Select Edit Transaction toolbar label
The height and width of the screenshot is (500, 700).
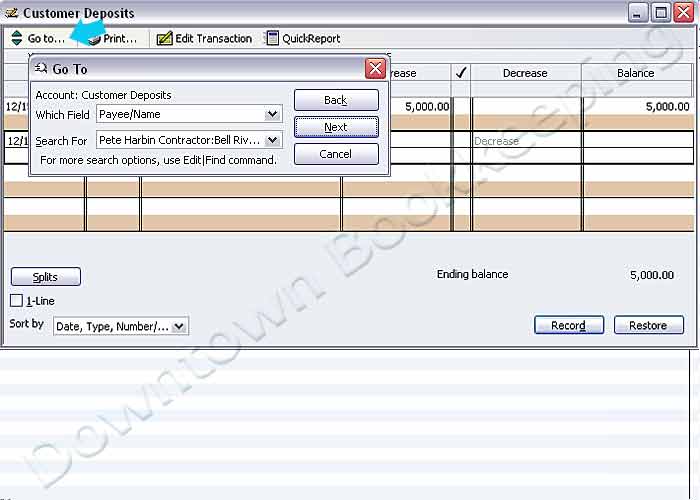pyautogui.click(x=213, y=38)
